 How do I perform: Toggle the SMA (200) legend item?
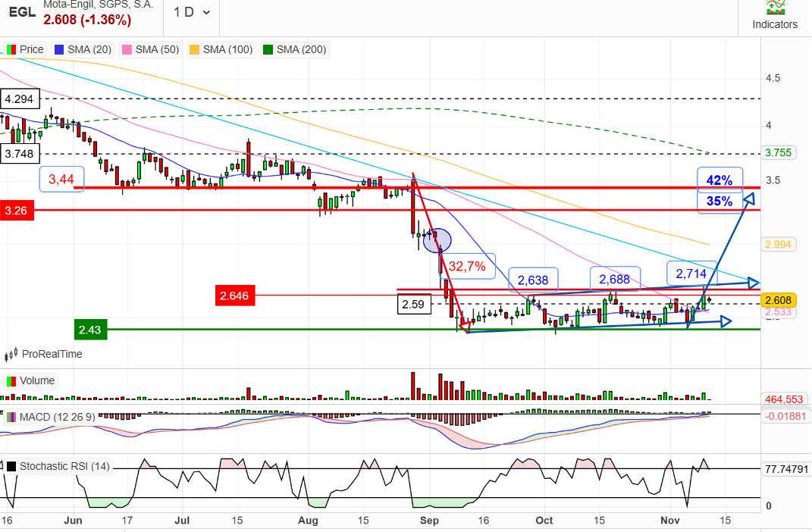coord(295,50)
